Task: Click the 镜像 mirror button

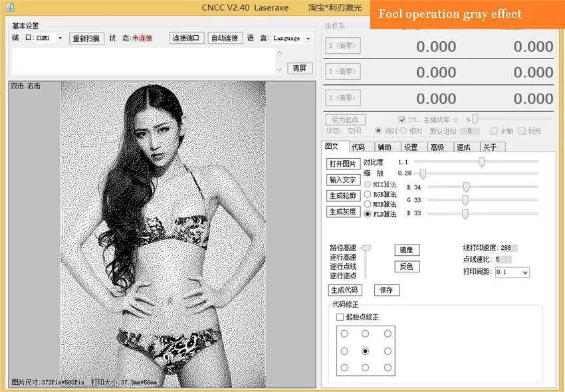Action: click(407, 250)
